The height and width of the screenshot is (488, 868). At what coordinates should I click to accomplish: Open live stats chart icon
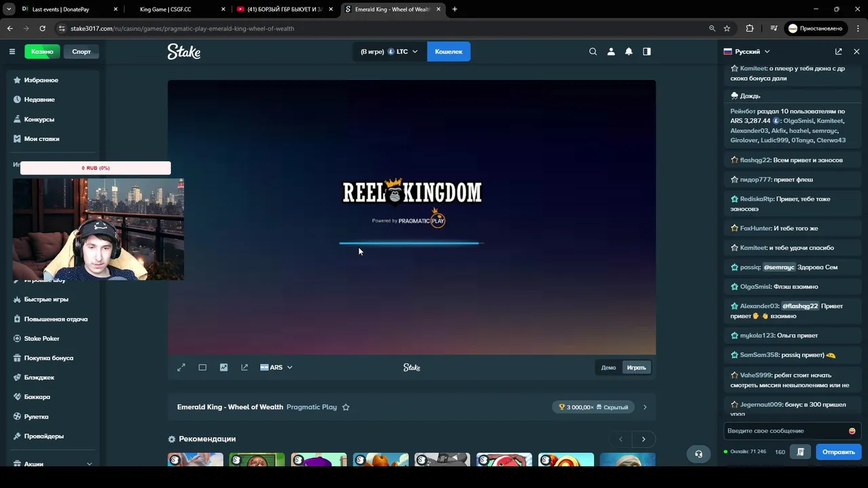[224, 367]
